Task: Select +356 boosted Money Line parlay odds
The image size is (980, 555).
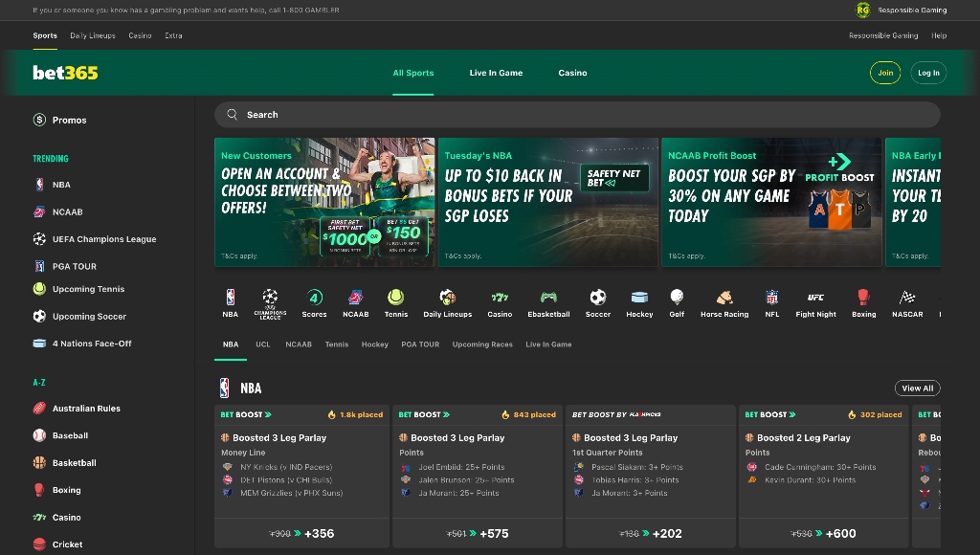Action: (x=301, y=533)
